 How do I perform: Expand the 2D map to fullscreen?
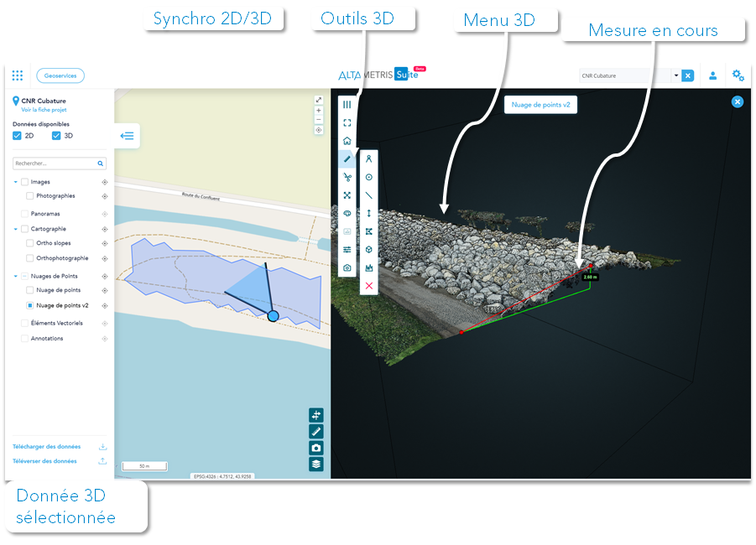(x=319, y=101)
